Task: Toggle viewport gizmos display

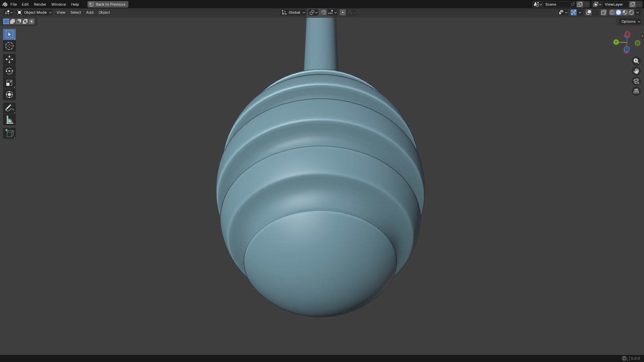Action: click(574, 12)
